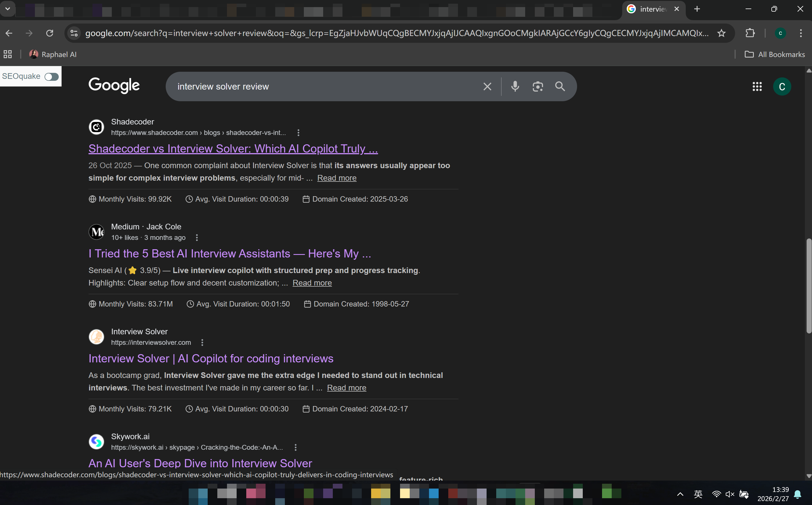Open the Google apps grid

point(757,86)
